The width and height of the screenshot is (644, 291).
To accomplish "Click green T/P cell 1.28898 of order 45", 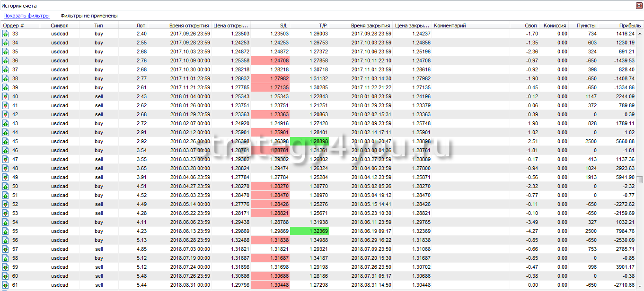I will [309, 141].
